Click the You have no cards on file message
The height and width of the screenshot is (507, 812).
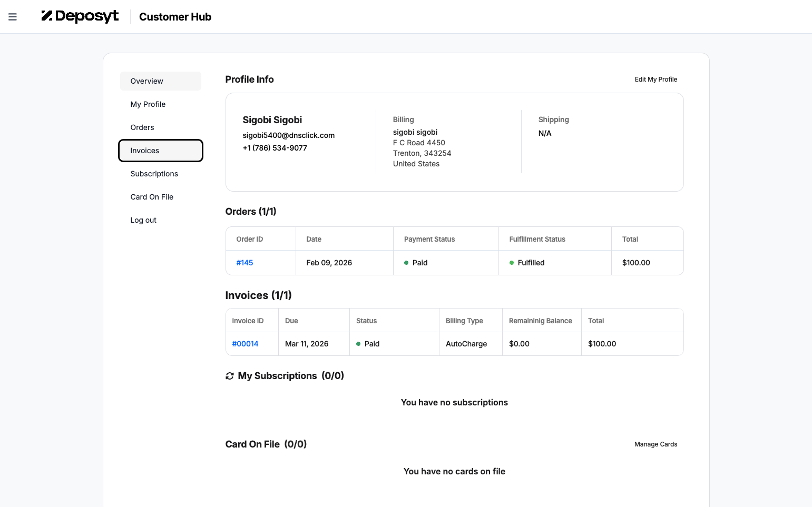point(454,471)
